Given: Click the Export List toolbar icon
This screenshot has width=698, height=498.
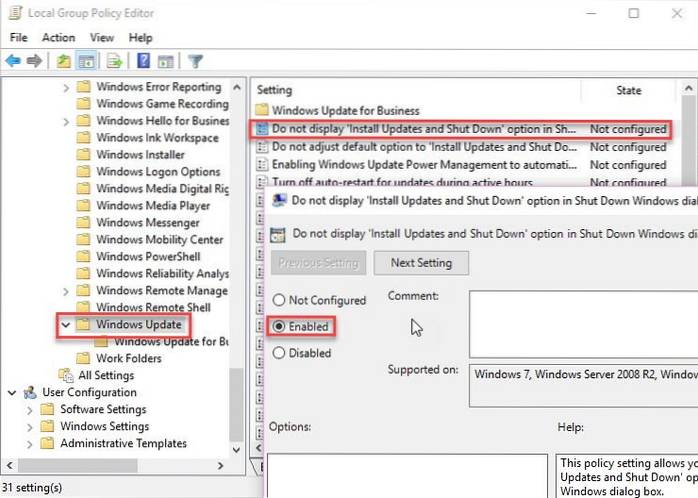Looking at the screenshot, I should click(115, 61).
